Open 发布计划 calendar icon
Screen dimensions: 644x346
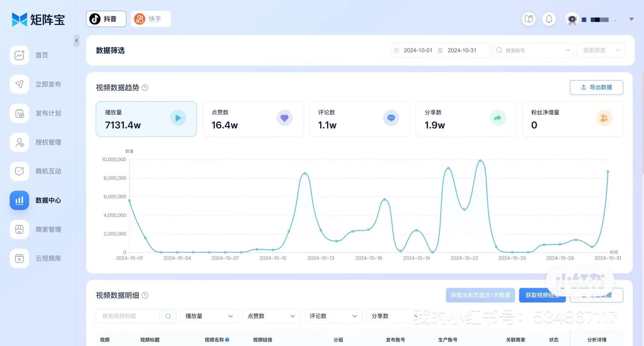[x=20, y=113]
